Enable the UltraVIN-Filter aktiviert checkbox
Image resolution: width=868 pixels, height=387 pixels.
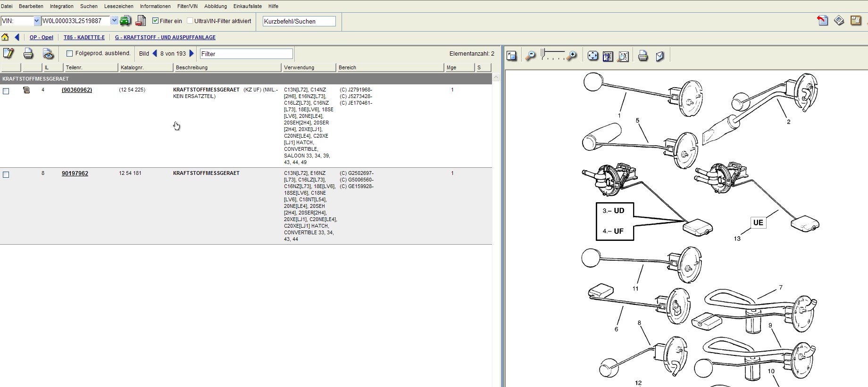[x=190, y=21]
